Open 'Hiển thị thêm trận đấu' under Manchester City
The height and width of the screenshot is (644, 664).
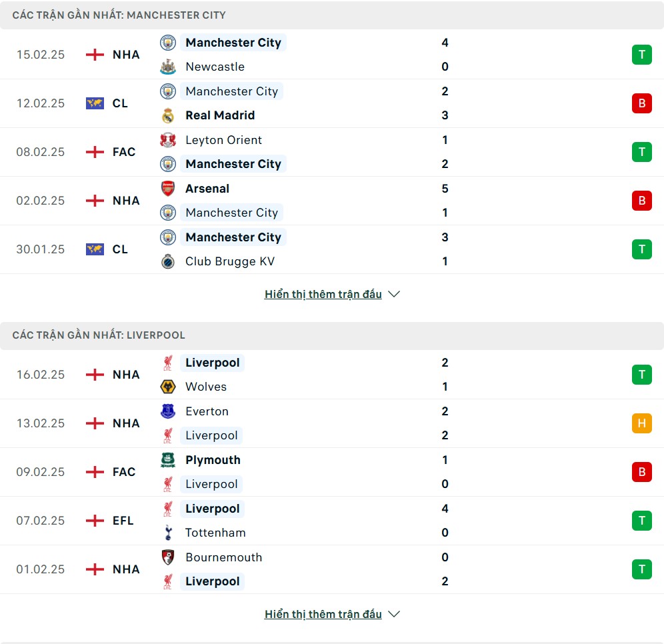[323, 294]
